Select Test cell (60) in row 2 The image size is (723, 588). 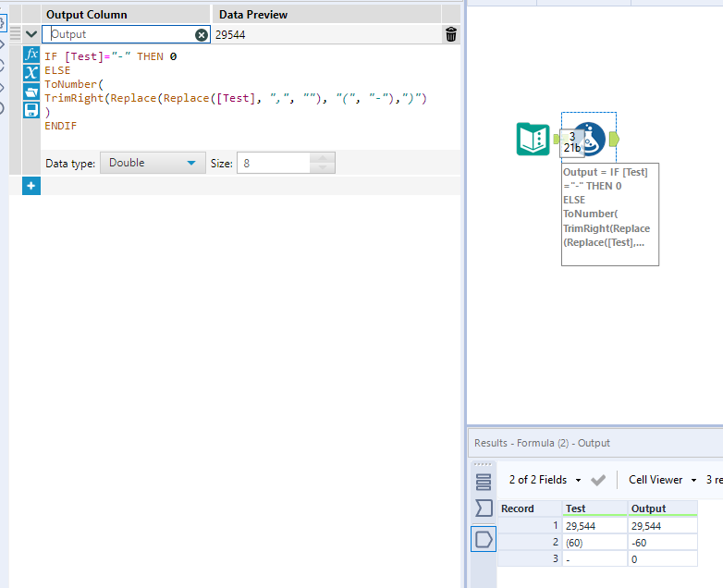coord(594,543)
